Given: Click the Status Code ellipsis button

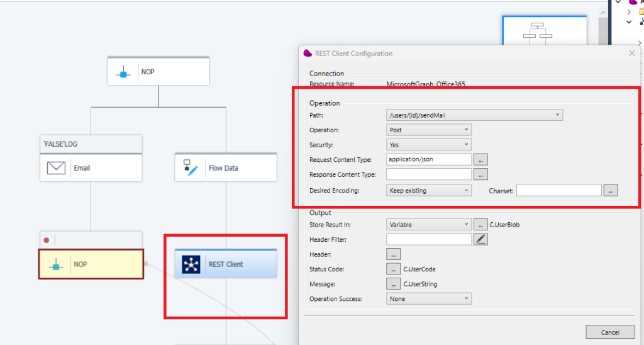Looking at the screenshot, I should pyautogui.click(x=393, y=269).
